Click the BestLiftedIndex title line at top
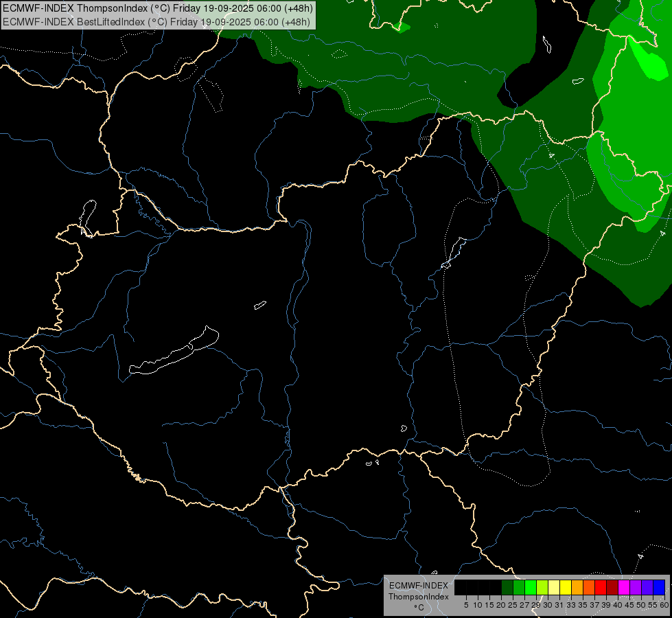 pos(157,22)
